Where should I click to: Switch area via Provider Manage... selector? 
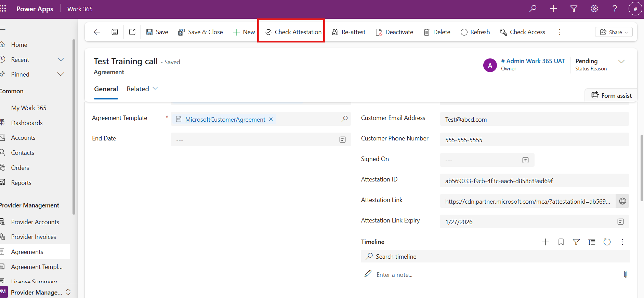click(x=36, y=292)
